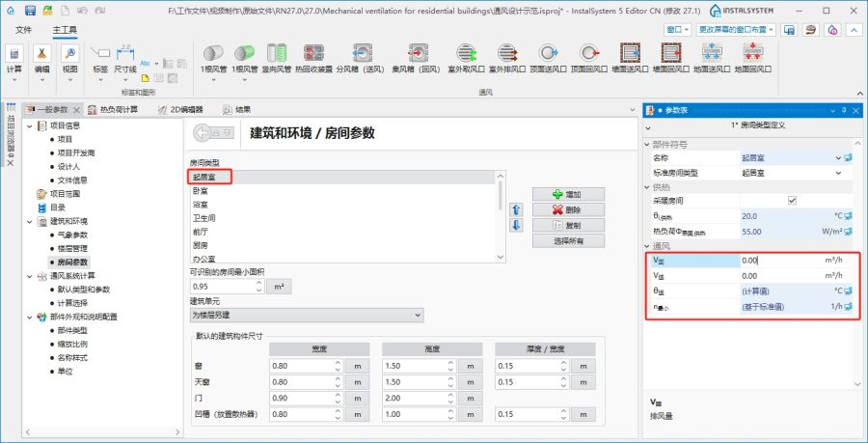Open the 文件 menu
Image resolution: width=868 pixels, height=443 pixels.
[x=23, y=31]
